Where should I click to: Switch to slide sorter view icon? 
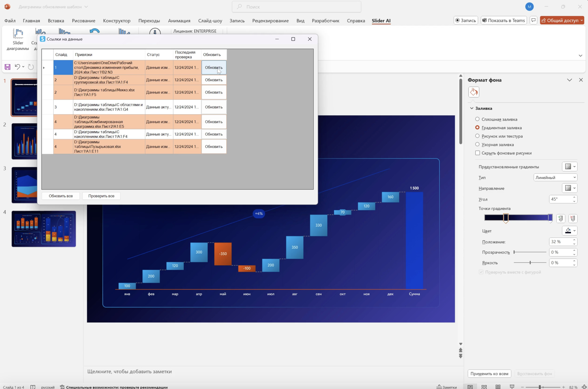[484, 387]
